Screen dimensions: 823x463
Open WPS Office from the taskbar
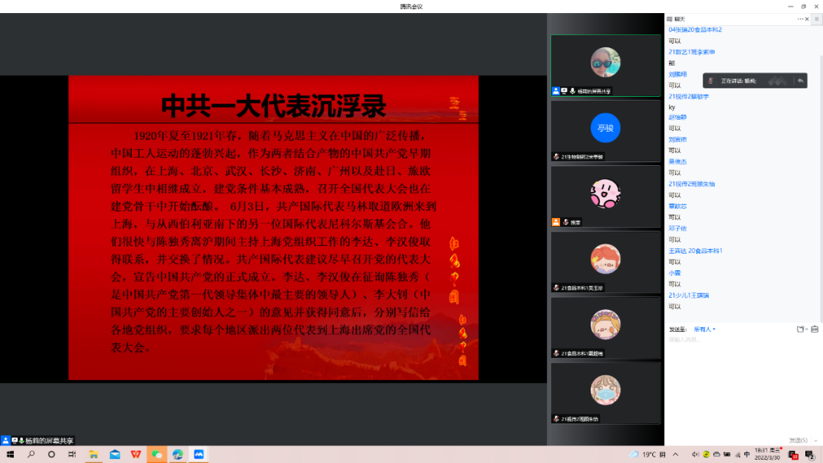pos(136,455)
